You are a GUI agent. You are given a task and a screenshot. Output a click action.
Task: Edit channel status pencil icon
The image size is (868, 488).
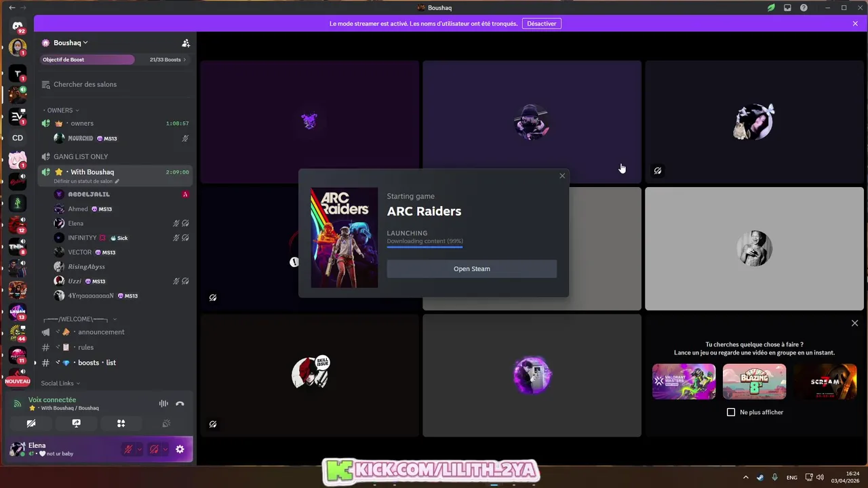(117, 181)
